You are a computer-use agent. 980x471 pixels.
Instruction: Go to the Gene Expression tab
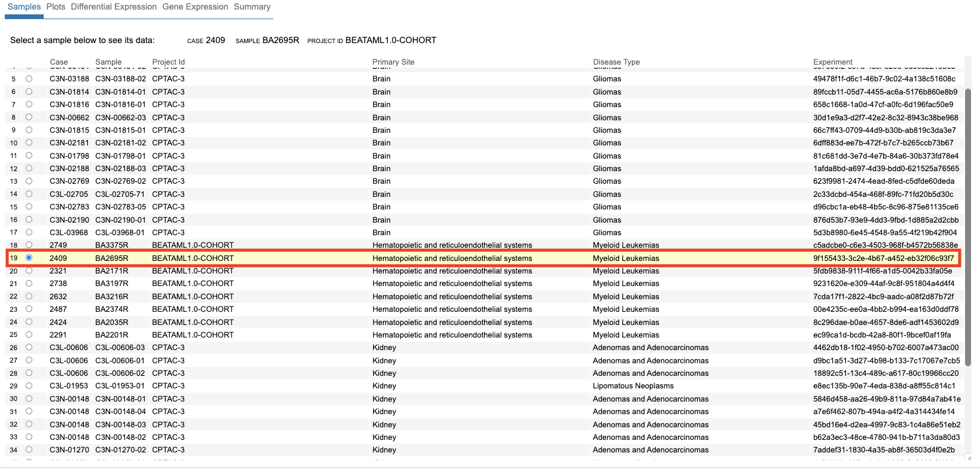(195, 7)
